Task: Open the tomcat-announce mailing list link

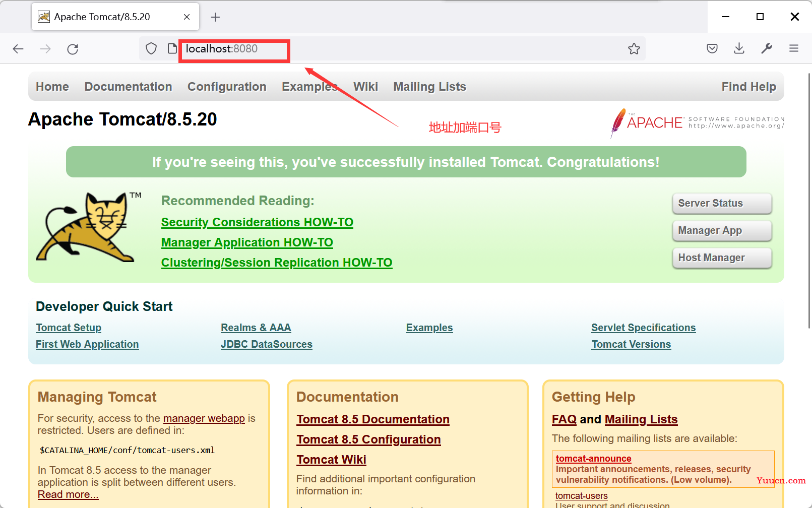Action: pos(593,459)
